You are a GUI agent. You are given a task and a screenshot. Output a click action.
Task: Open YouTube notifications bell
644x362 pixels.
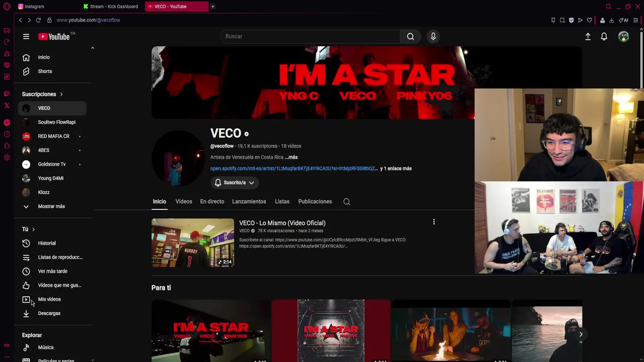click(604, 36)
